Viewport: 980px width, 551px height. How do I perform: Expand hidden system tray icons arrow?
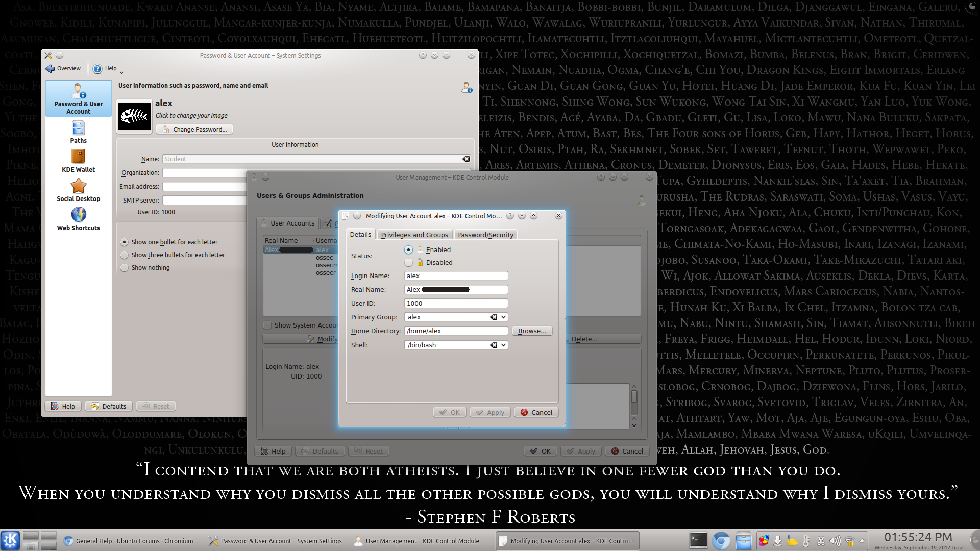[x=862, y=541]
